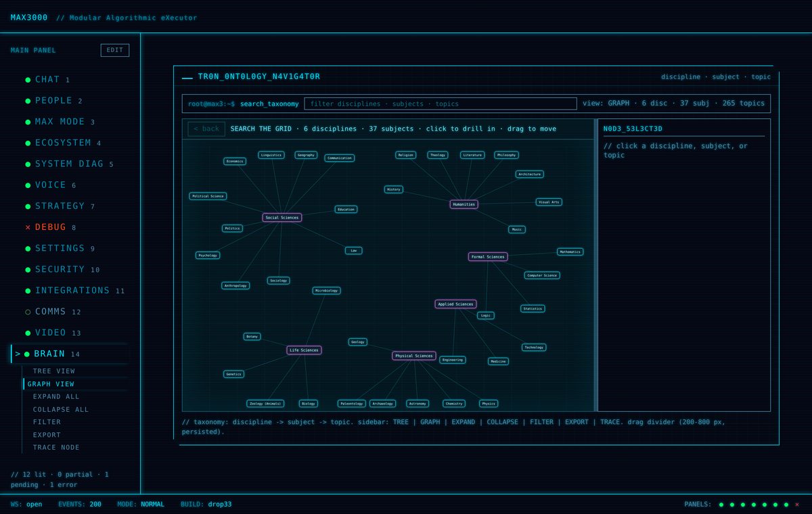
Task: Select EXPORT in Brain submenu
Action: [75, 435]
